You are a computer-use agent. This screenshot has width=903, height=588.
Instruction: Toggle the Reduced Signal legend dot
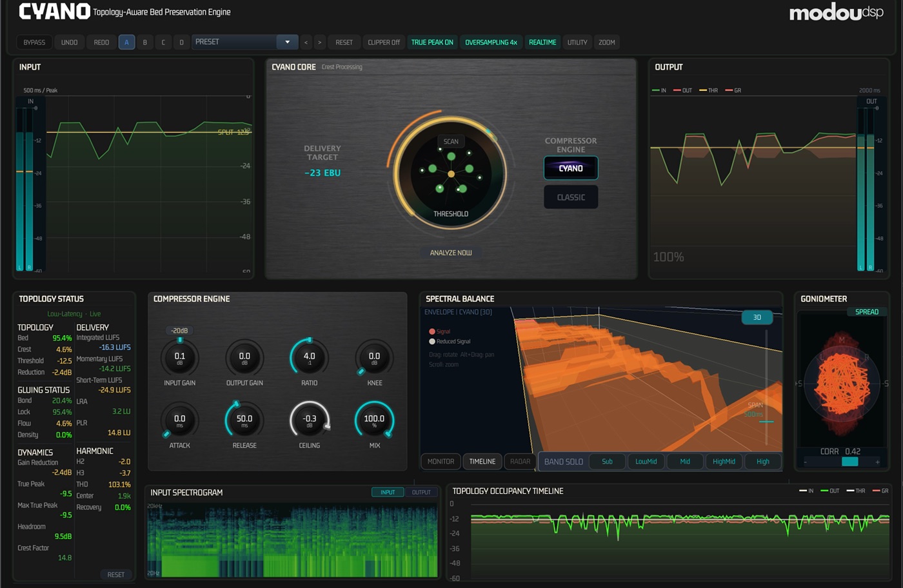pos(432,342)
